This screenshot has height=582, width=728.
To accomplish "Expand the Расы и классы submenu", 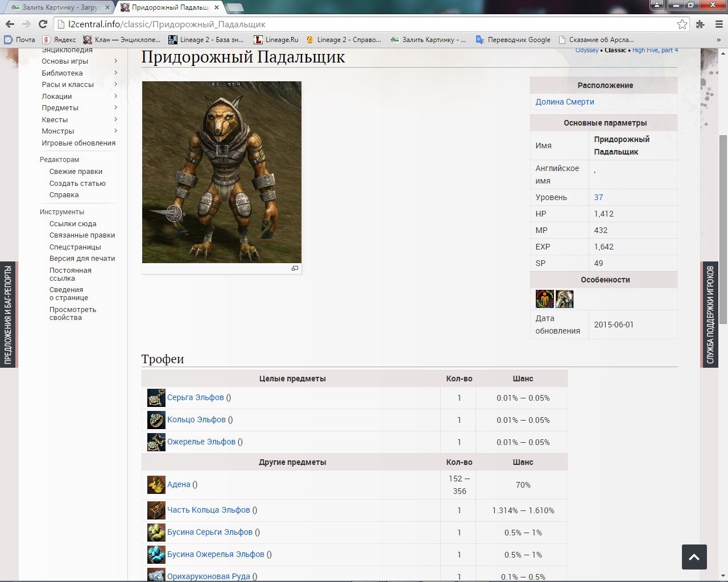I will [x=115, y=84].
